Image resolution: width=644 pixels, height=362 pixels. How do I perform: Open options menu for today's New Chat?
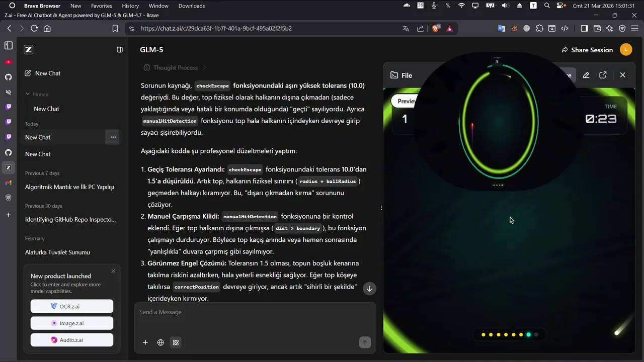(x=113, y=137)
